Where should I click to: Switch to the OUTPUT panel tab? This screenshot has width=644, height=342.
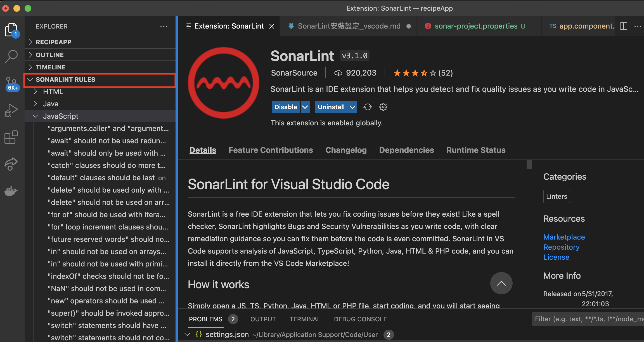point(263,319)
